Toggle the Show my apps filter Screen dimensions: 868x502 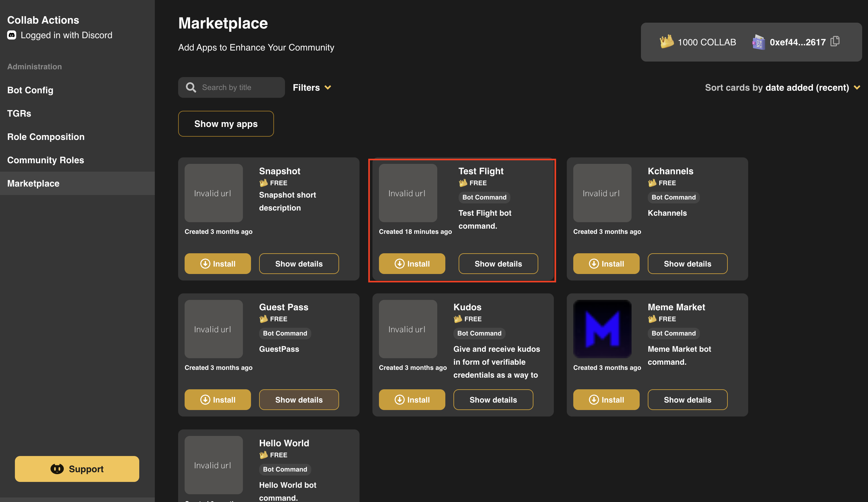coord(226,124)
